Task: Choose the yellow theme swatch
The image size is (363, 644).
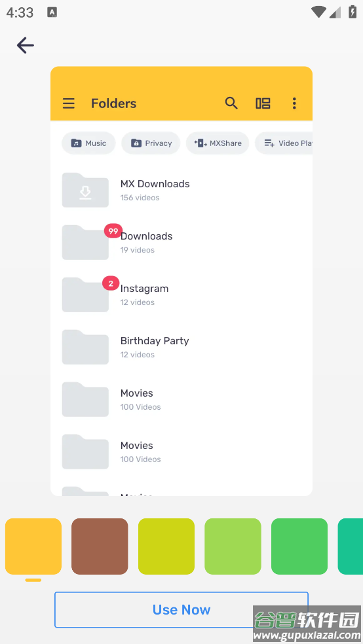Action: pyautogui.click(x=33, y=546)
